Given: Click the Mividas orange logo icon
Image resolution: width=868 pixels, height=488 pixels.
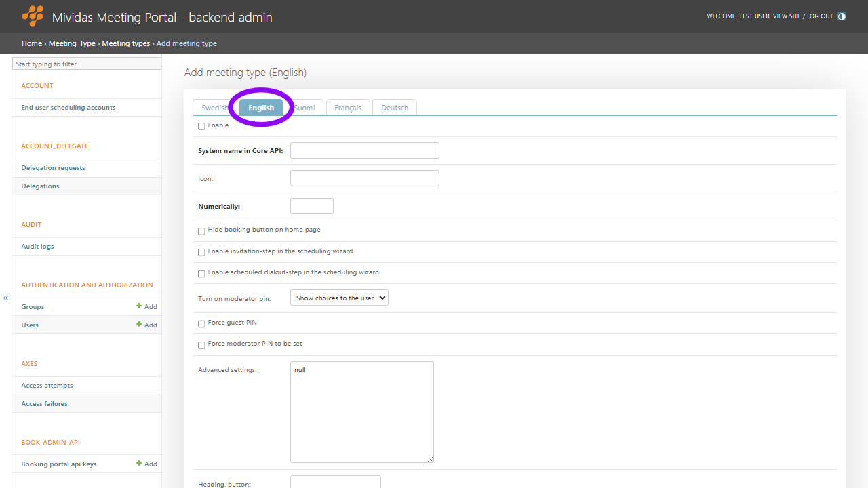Looking at the screenshot, I should [32, 16].
